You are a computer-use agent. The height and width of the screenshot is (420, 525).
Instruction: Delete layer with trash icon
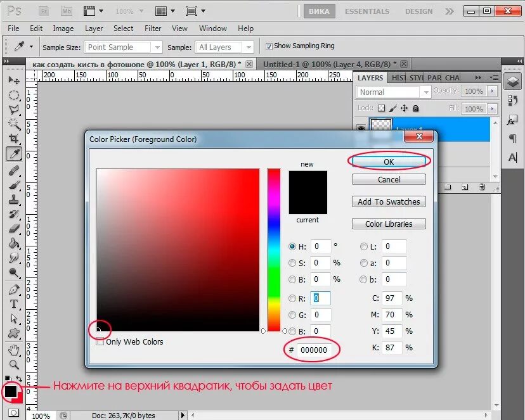pos(482,187)
